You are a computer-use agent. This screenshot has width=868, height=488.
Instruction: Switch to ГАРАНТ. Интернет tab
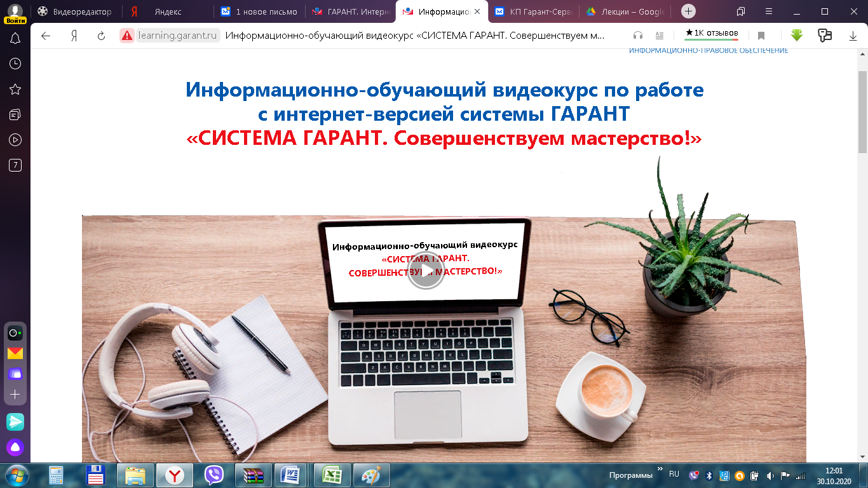pos(350,11)
